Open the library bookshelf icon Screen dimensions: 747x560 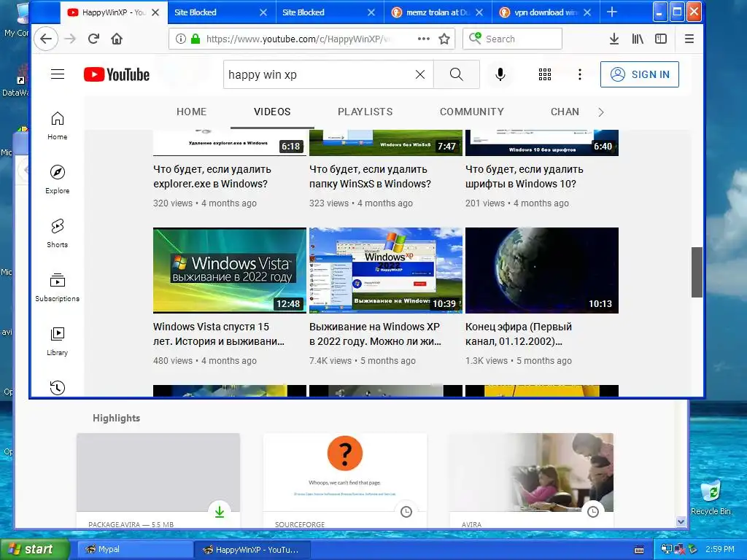click(x=638, y=39)
